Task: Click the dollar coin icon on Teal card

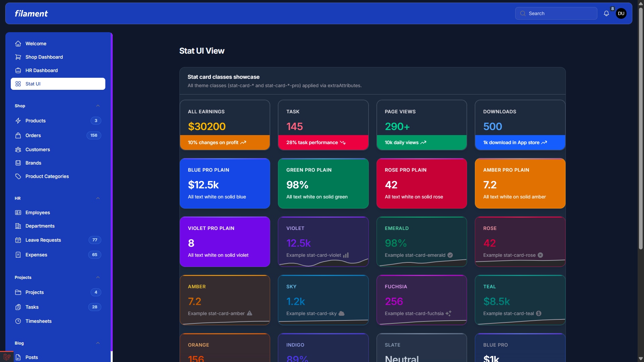Action: [539, 313]
